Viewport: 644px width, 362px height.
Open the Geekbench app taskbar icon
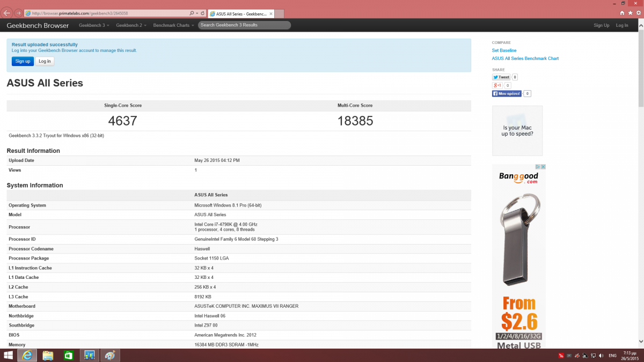90,355
